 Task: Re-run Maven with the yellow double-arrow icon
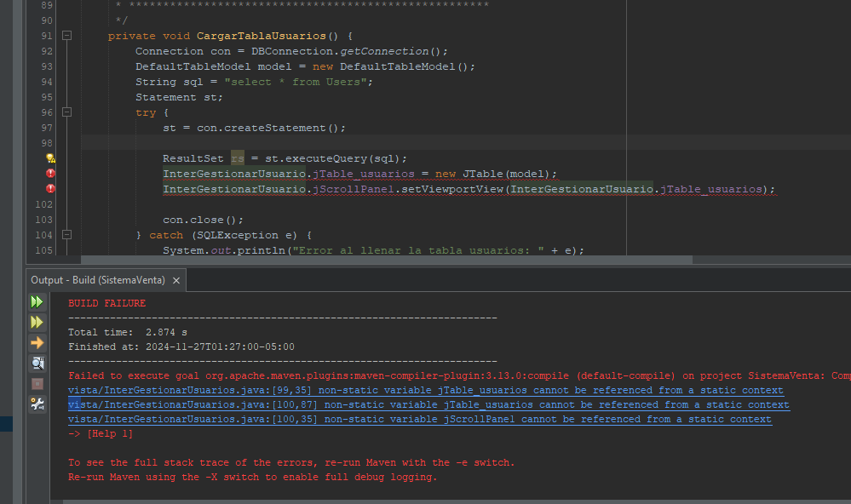(x=36, y=322)
